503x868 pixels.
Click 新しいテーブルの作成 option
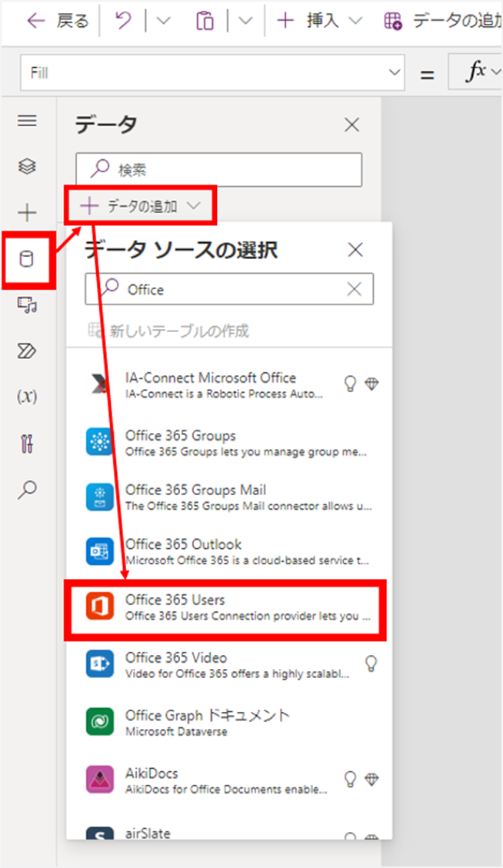point(169,331)
